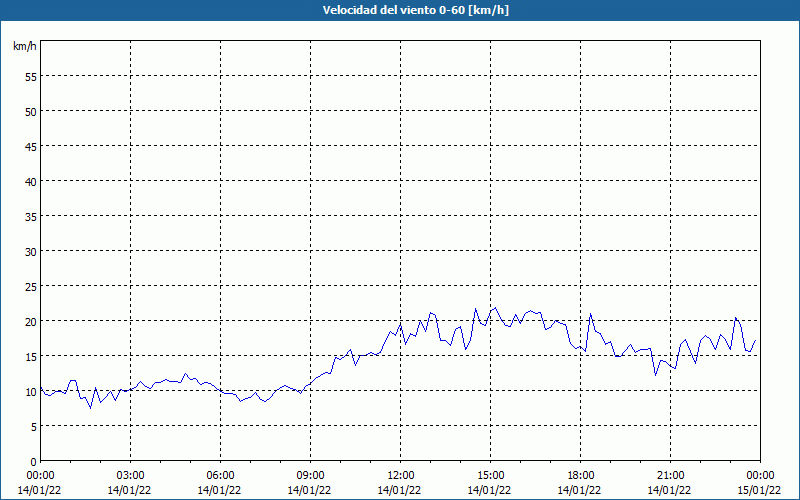Click the 12:00 x-axis time label
The width and height of the screenshot is (800, 500).
point(401,476)
